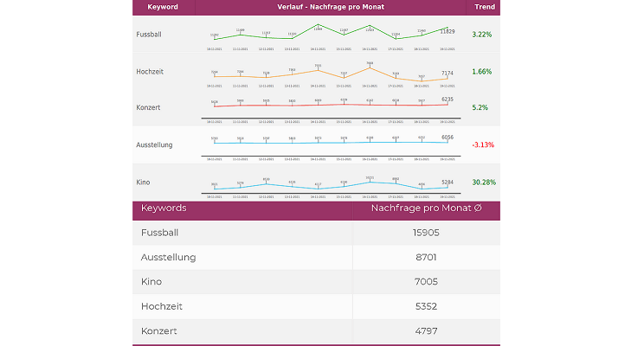Select the Hochzeit row in the lower table
The image size is (644, 346).
316,306
